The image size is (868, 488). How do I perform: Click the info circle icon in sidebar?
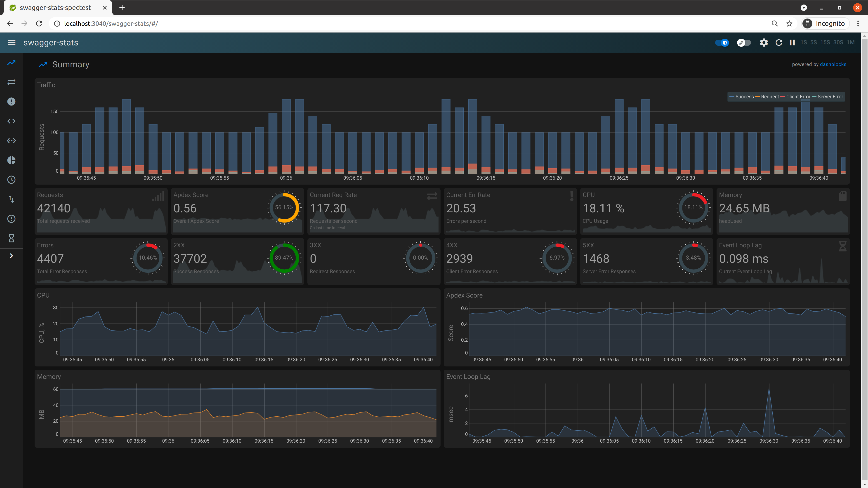tap(11, 101)
